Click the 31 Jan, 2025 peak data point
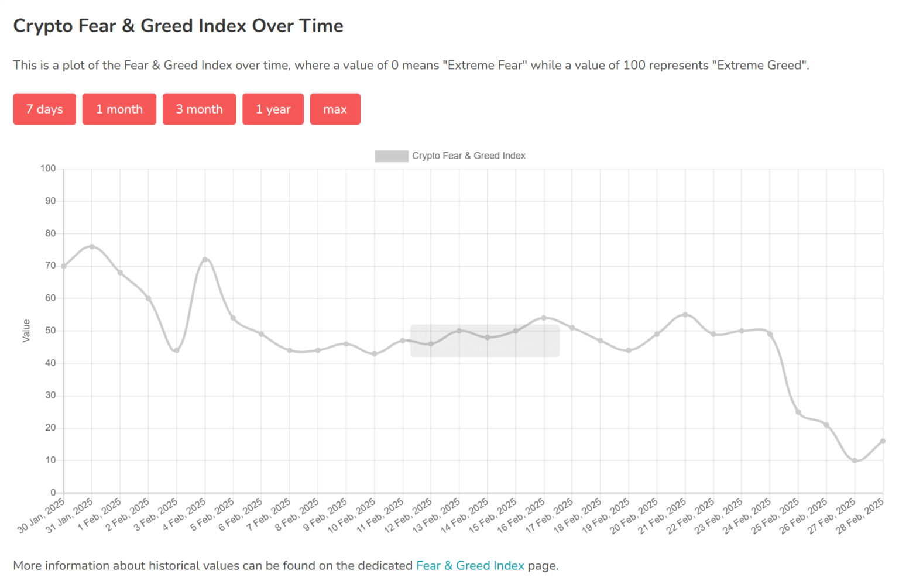This screenshot has width=899, height=588. 92,247
